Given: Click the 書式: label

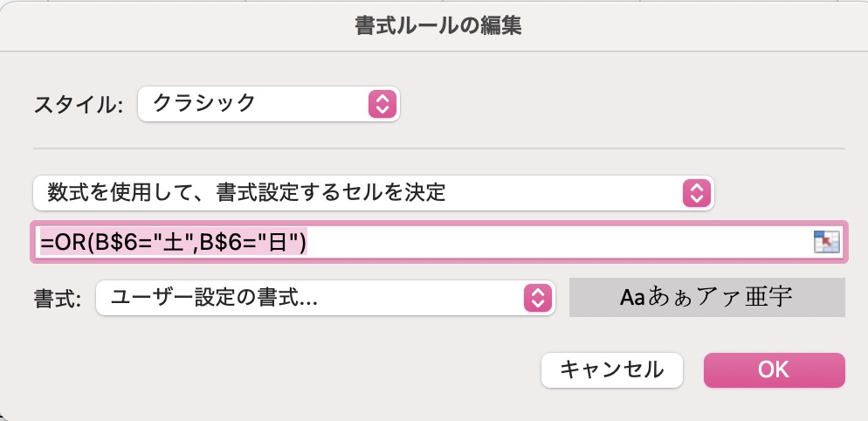Looking at the screenshot, I should click(58, 299).
